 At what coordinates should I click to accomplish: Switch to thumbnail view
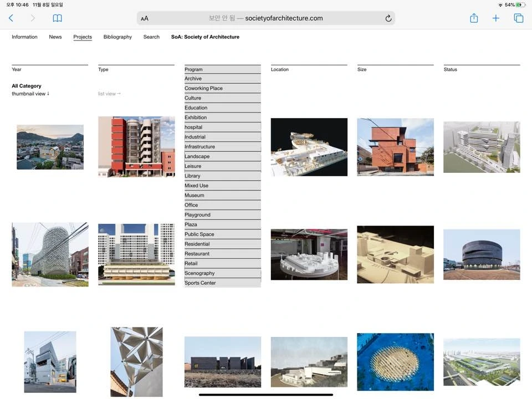(x=30, y=94)
